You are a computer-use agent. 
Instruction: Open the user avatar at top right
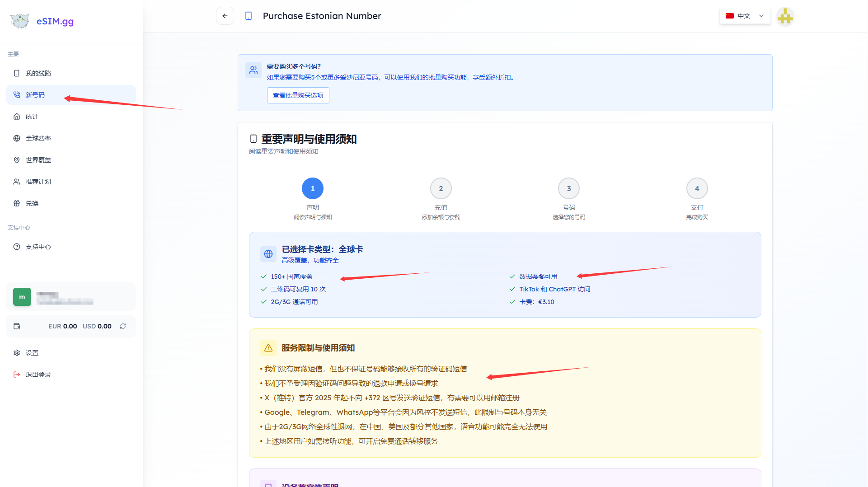click(x=785, y=17)
